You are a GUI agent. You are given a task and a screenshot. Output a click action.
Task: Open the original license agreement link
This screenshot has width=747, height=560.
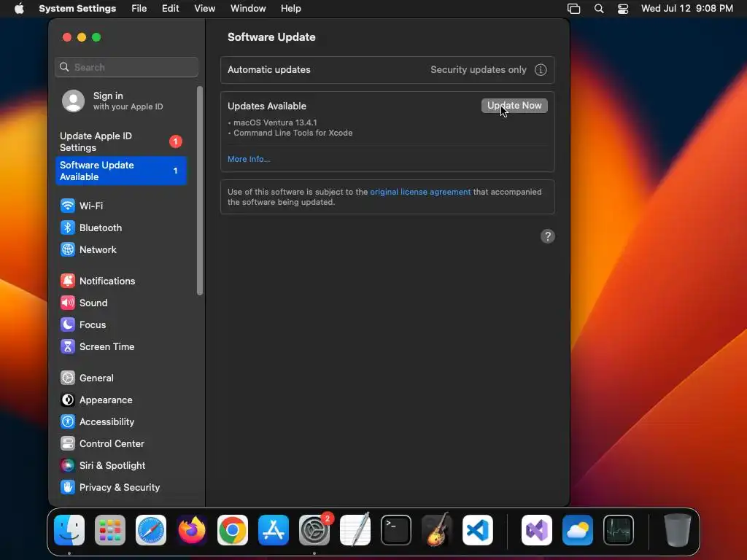point(420,192)
